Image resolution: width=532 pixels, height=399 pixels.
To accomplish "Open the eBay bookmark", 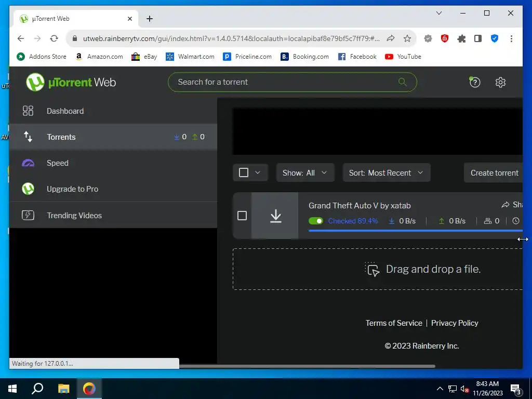I will pos(144,57).
